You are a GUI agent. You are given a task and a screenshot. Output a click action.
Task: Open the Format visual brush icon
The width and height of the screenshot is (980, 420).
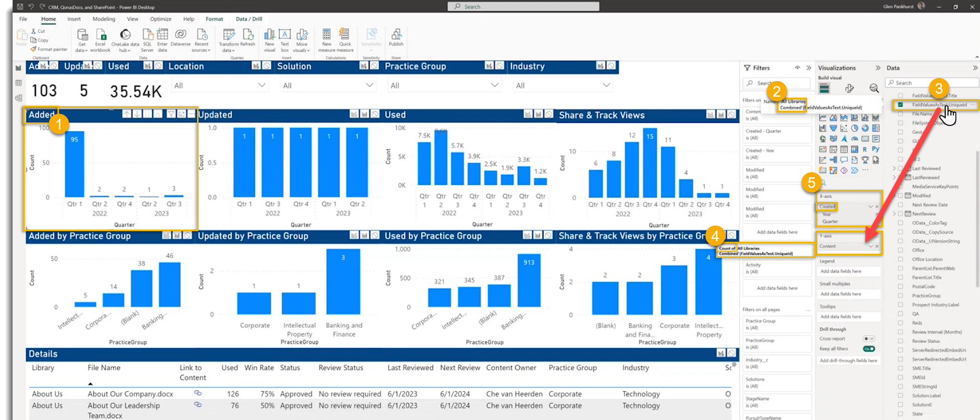coord(850,89)
